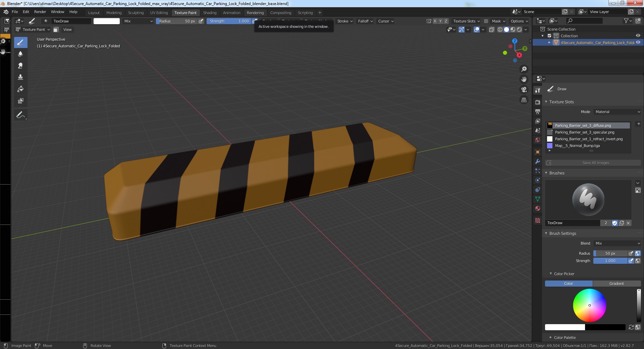Toggle camera view in viewport
The height and width of the screenshot is (349, 644).
point(524,90)
